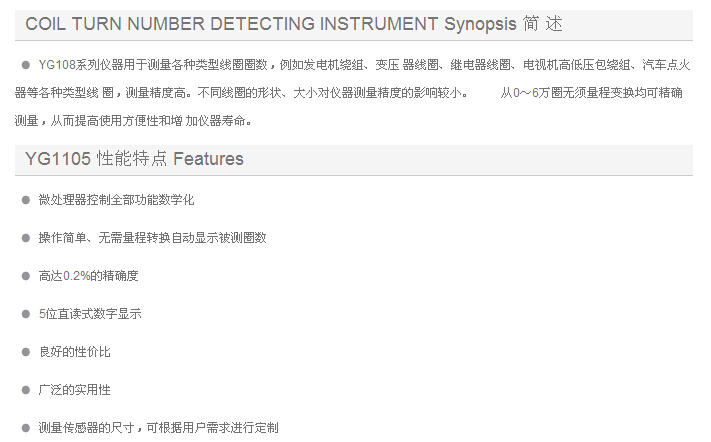Click the feature text 微处理器控制全部功能数学化

point(116,200)
